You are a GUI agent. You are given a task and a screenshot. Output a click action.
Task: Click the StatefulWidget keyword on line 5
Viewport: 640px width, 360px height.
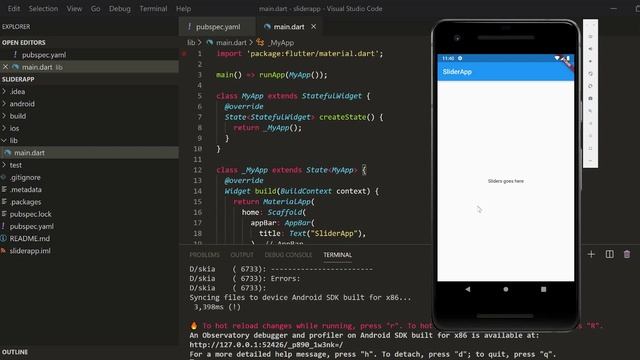point(331,96)
